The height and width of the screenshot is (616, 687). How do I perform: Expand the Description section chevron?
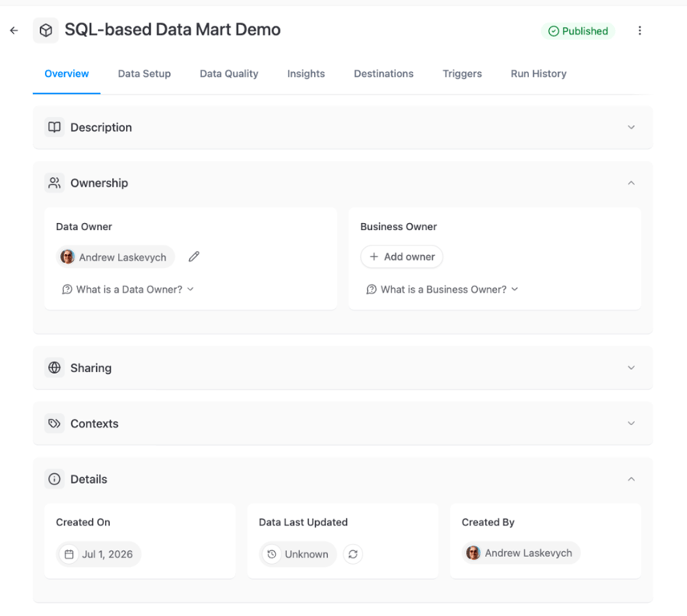click(x=631, y=128)
